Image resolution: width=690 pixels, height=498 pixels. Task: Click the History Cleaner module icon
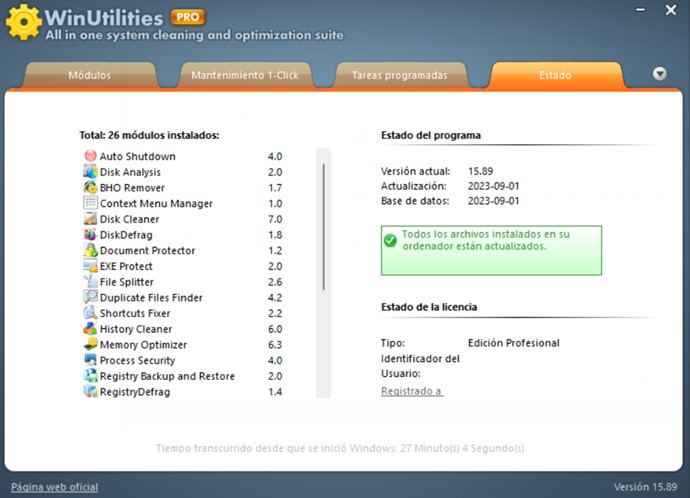(x=90, y=329)
